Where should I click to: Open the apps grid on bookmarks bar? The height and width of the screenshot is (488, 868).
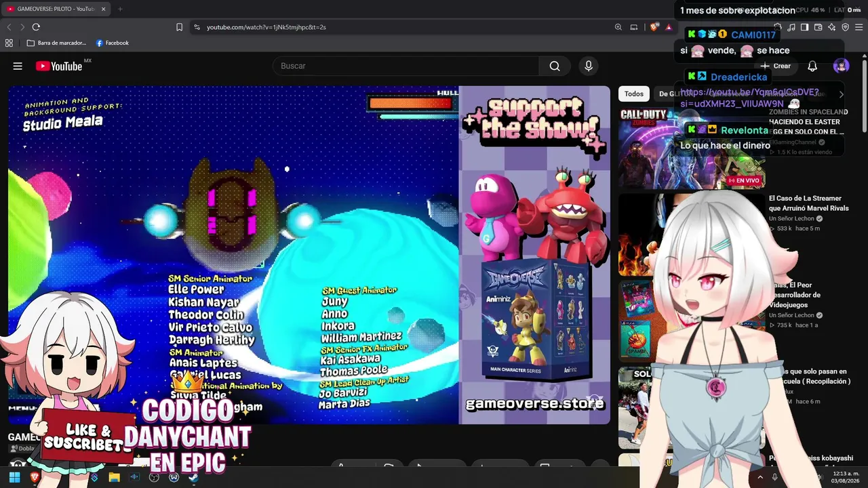click(9, 43)
